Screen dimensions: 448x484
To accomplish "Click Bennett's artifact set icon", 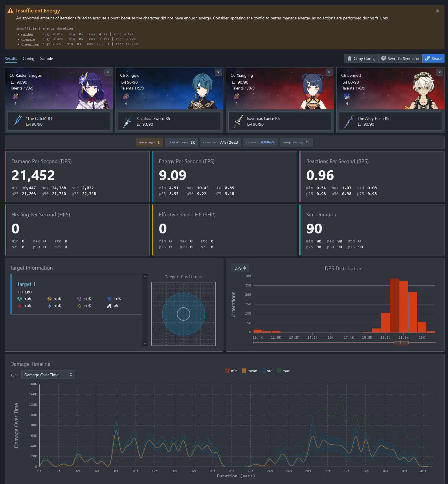I will tap(347, 96).
